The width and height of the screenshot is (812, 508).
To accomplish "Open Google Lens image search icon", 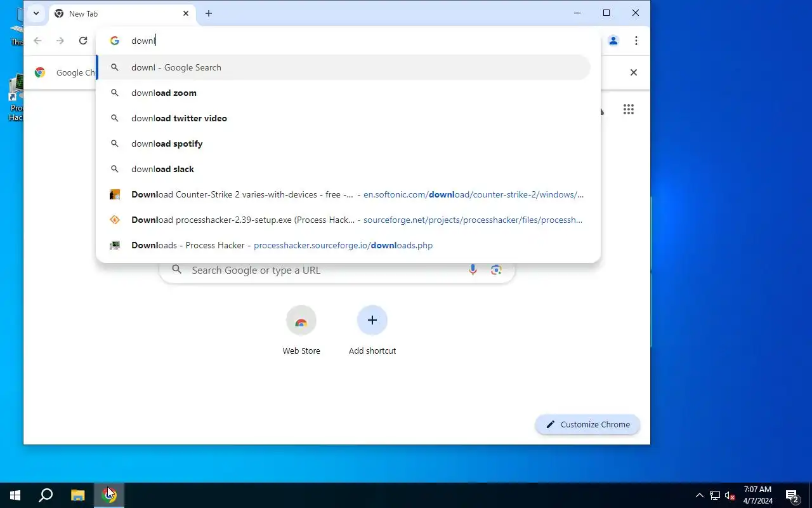I will [x=496, y=270].
